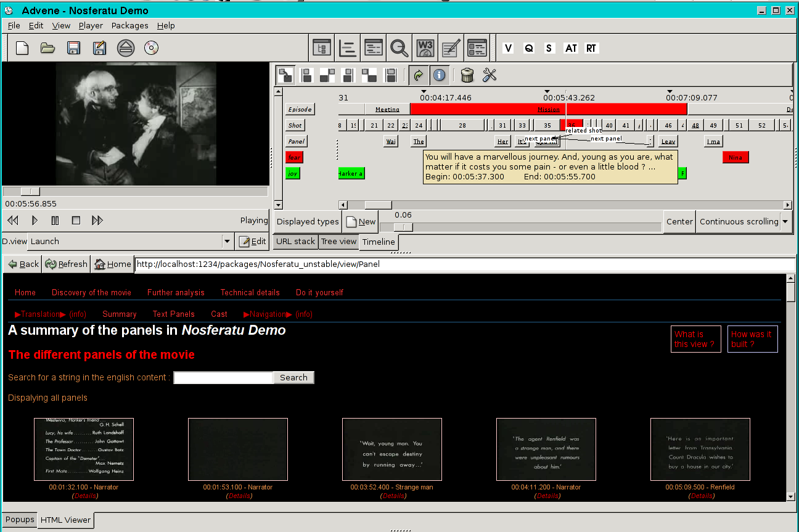The image size is (799, 532).
Task: Open the W3 web browser icon
Action: point(425,48)
